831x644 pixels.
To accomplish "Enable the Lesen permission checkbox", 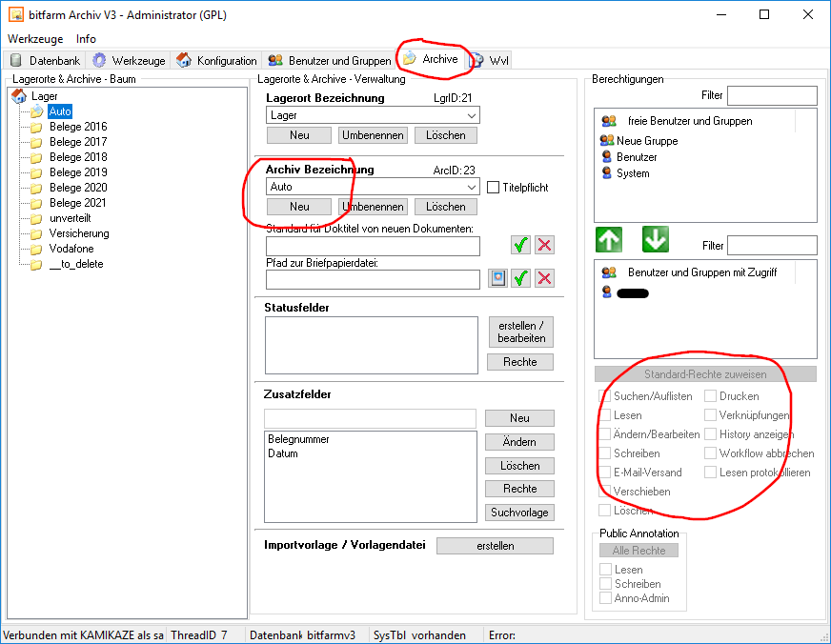I will tap(605, 415).
